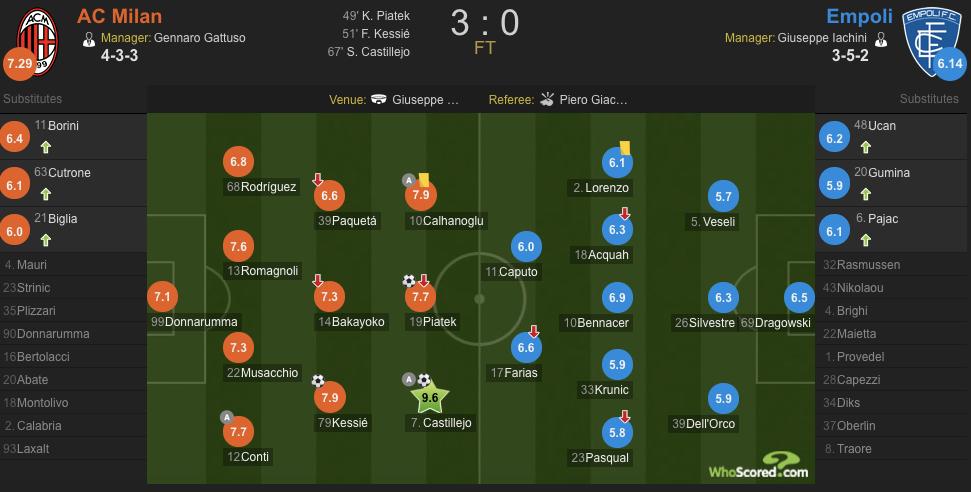
Task: Click the substitution arrow under Borini
Action: coord(43,146)
